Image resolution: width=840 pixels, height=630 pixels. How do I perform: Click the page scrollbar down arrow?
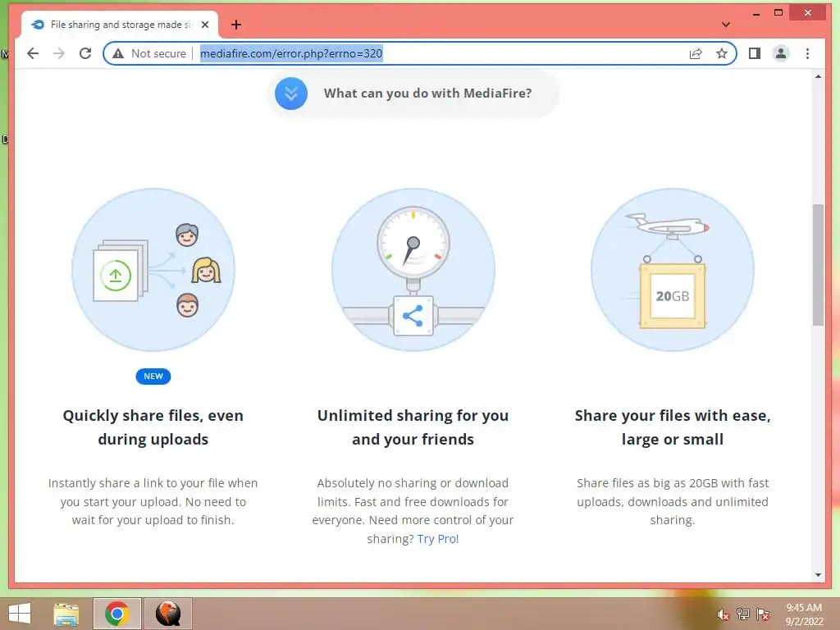818,575
